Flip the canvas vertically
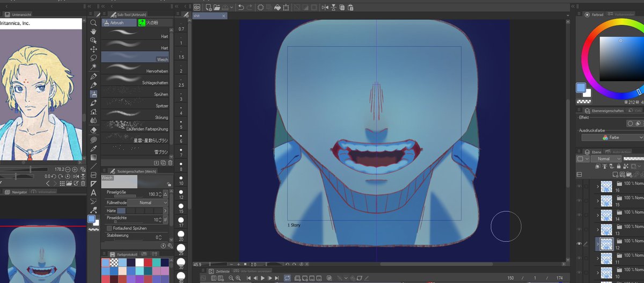 pos(333,7)
